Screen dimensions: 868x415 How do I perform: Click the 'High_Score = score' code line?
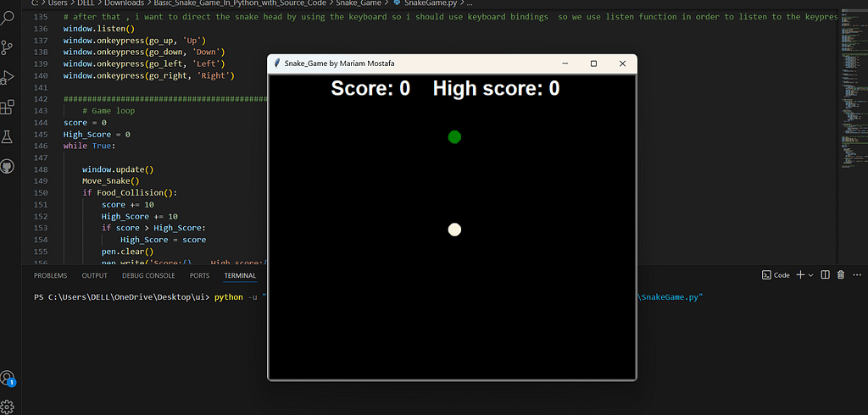163,241
